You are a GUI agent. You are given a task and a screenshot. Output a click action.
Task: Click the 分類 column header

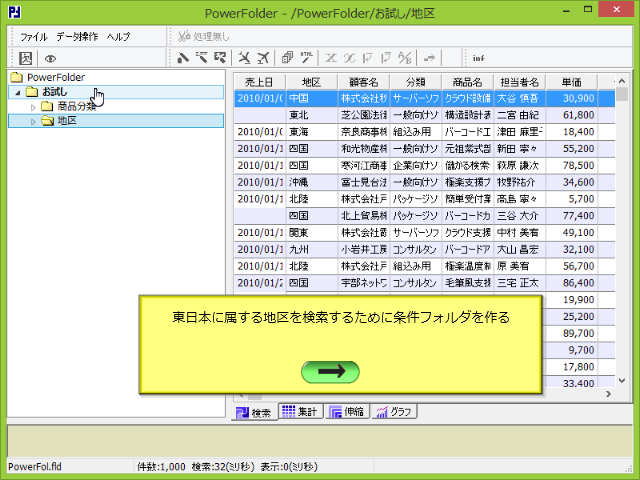pos(416,82)
